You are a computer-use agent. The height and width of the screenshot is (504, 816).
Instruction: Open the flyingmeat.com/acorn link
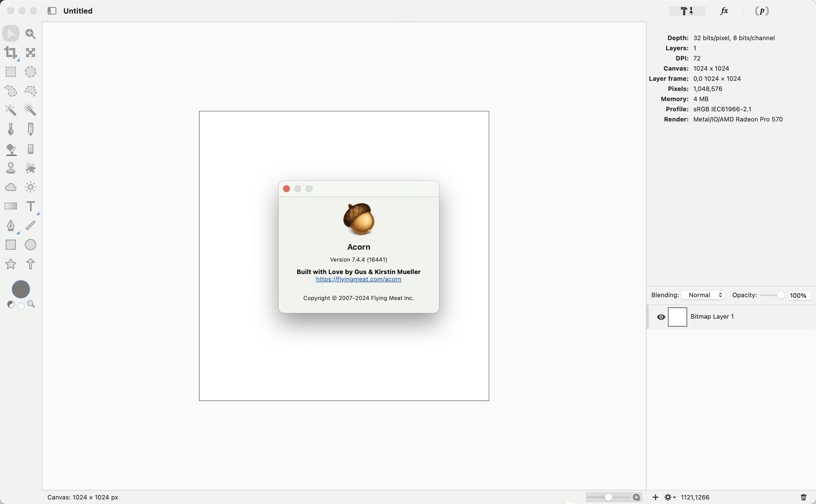click(x=358, y=280)
